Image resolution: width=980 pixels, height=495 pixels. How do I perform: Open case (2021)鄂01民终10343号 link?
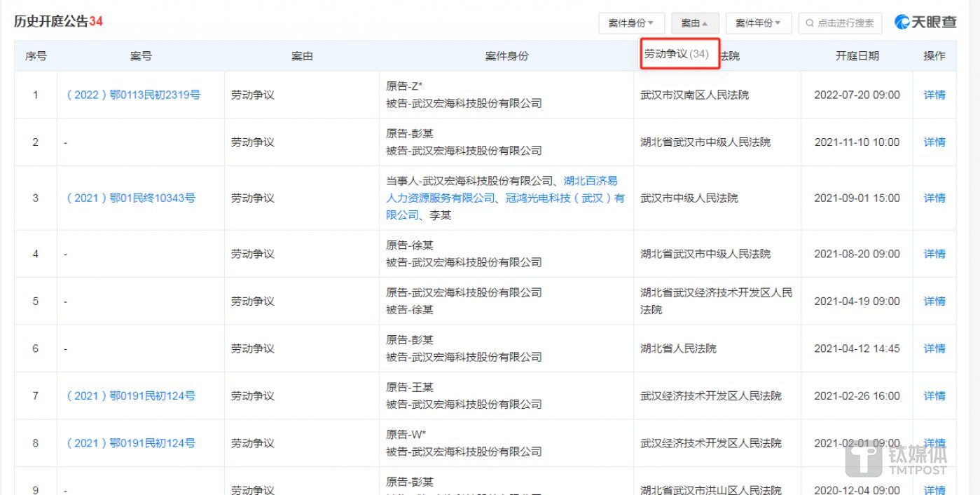[130, 198]
